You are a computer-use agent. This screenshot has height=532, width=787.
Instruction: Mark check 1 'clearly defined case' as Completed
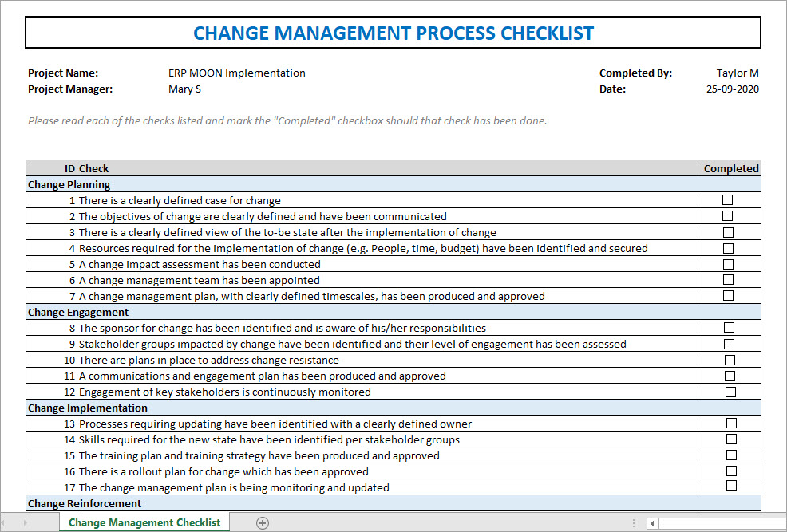pos(728,200)
